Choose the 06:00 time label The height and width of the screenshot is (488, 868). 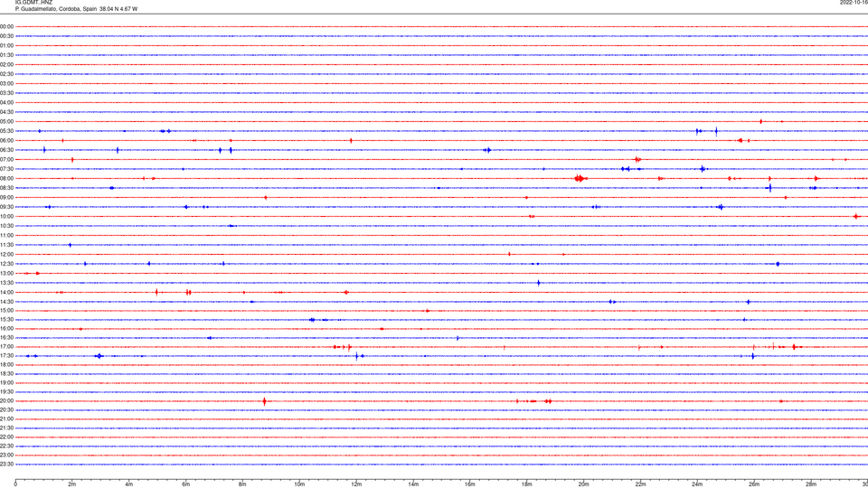coord(6,141)
